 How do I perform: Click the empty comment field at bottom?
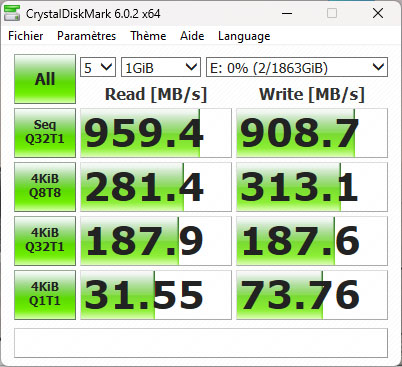201,343
